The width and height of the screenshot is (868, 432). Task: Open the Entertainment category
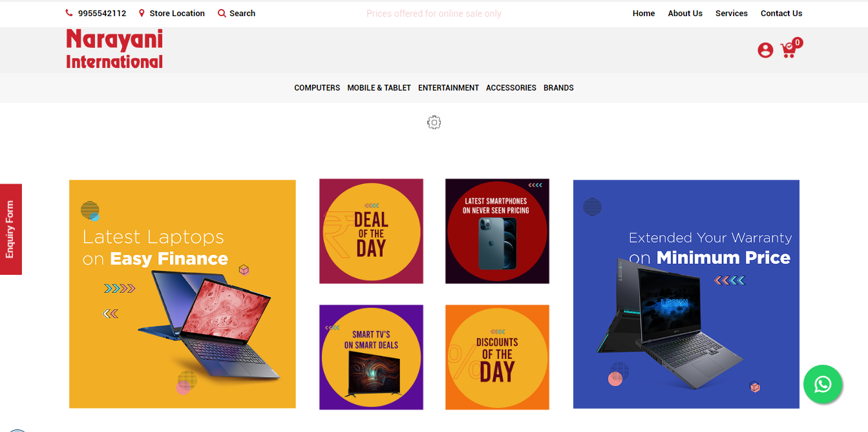click(448, 88)
